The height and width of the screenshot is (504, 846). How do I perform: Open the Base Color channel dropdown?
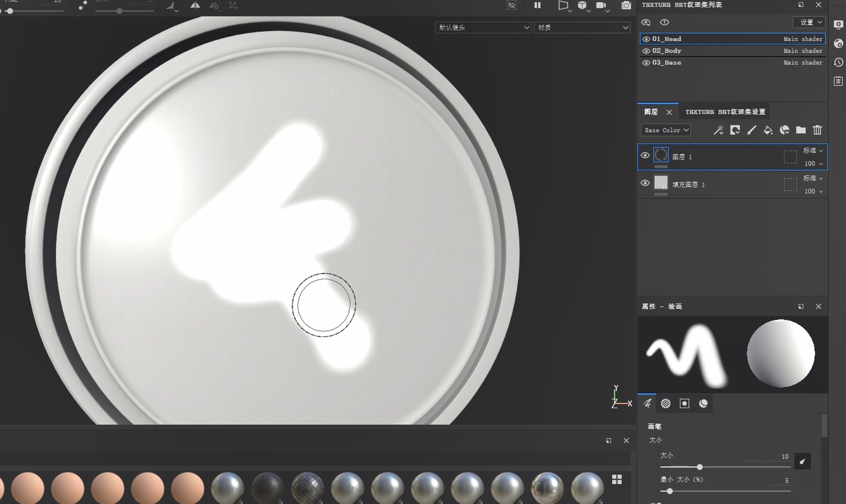[x=666, y=130]
